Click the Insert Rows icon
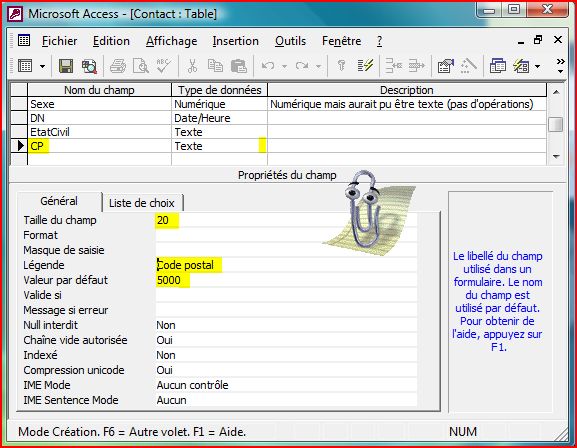The height and width of the screenshot is (448, 577). point(393,66)
